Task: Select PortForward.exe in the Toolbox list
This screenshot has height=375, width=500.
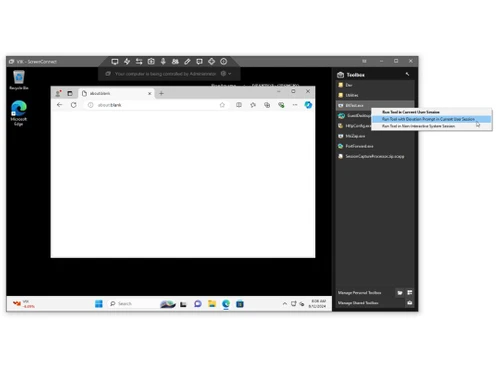Action: 375,146
